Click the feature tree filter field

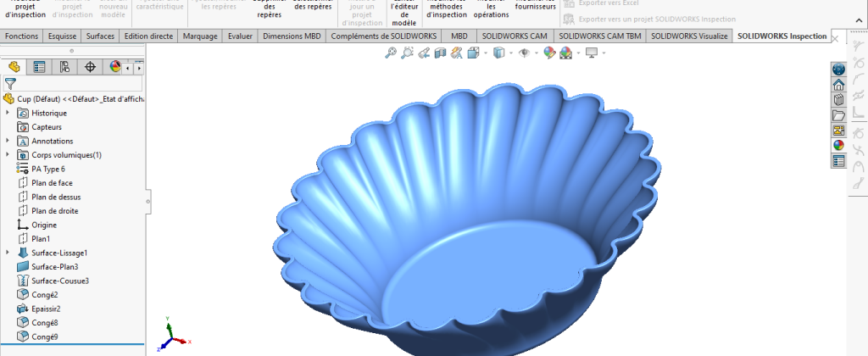click(x=73, y=84)
